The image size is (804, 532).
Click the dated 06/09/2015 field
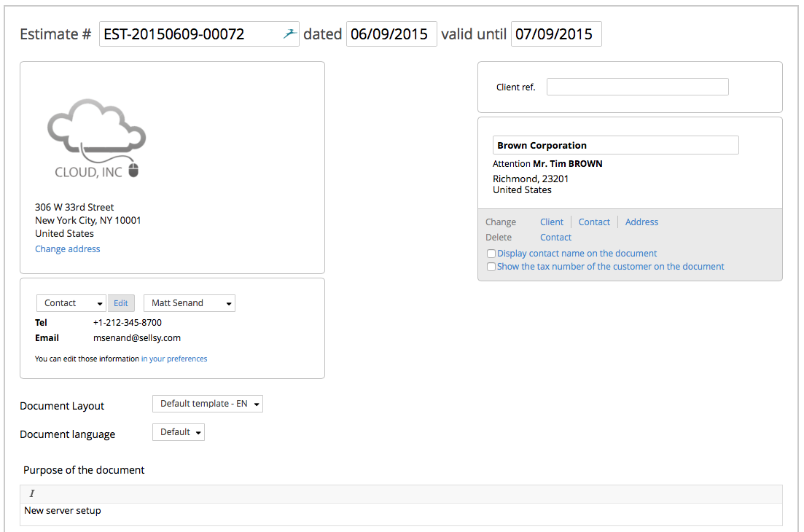(391, 34)
